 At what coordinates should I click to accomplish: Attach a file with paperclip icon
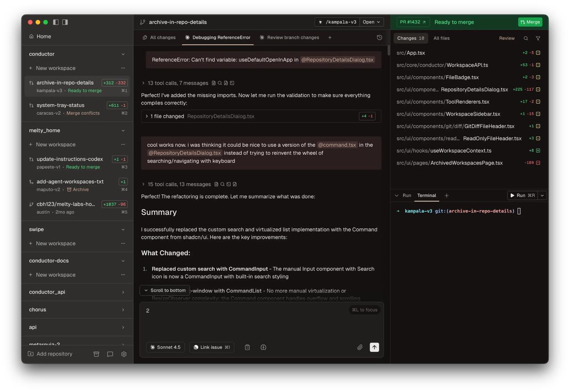pyautogui.click(x=360, y=347)
